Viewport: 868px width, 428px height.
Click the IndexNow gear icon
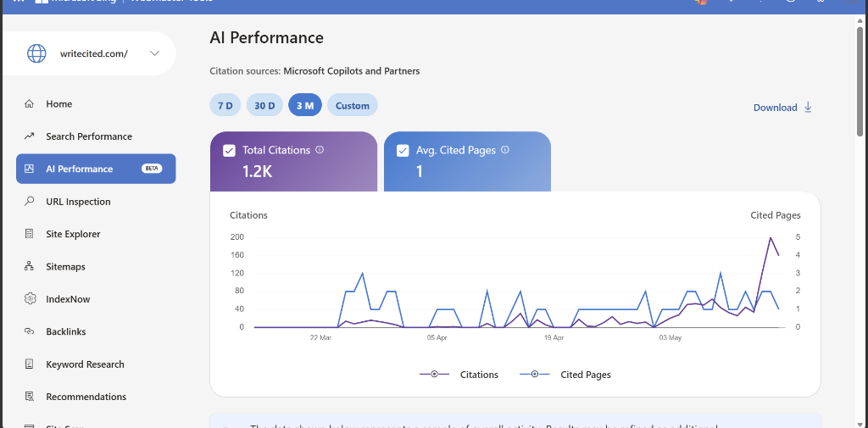(30, 299)
